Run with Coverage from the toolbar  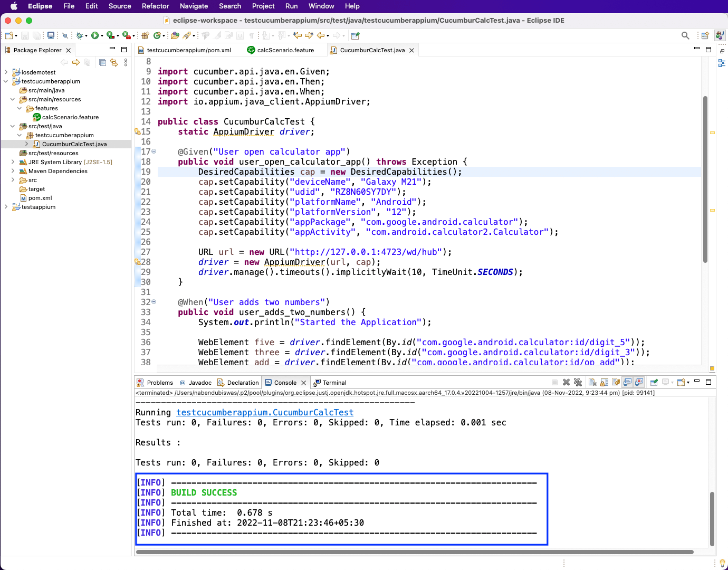coord(110,35)
